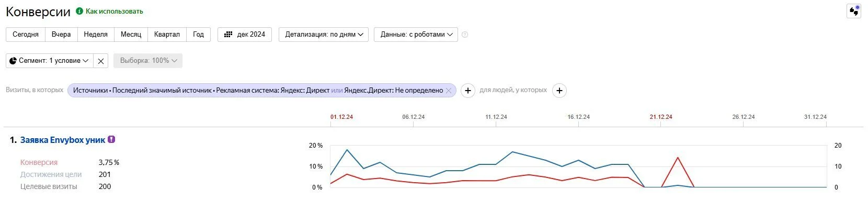Click the calendar grid icon beside дек 2024
This screenshot has height=200, width=868.
[228, 35]
